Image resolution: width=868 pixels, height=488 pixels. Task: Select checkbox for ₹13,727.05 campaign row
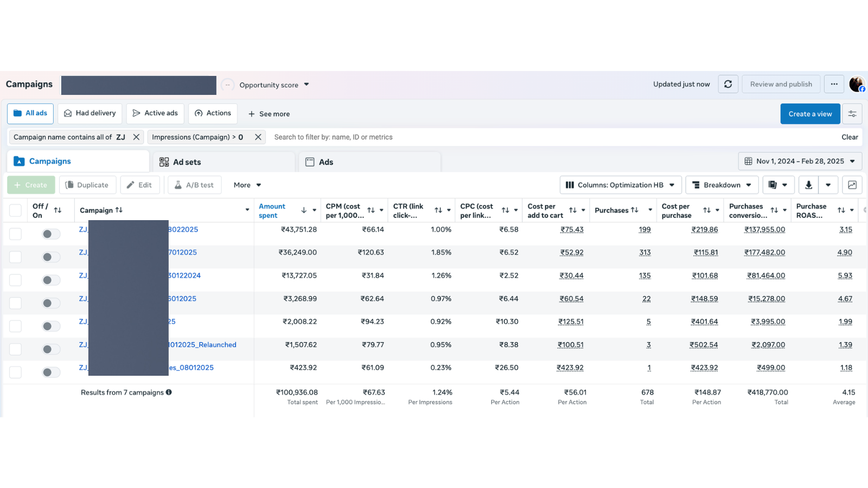tap(15, 280)
